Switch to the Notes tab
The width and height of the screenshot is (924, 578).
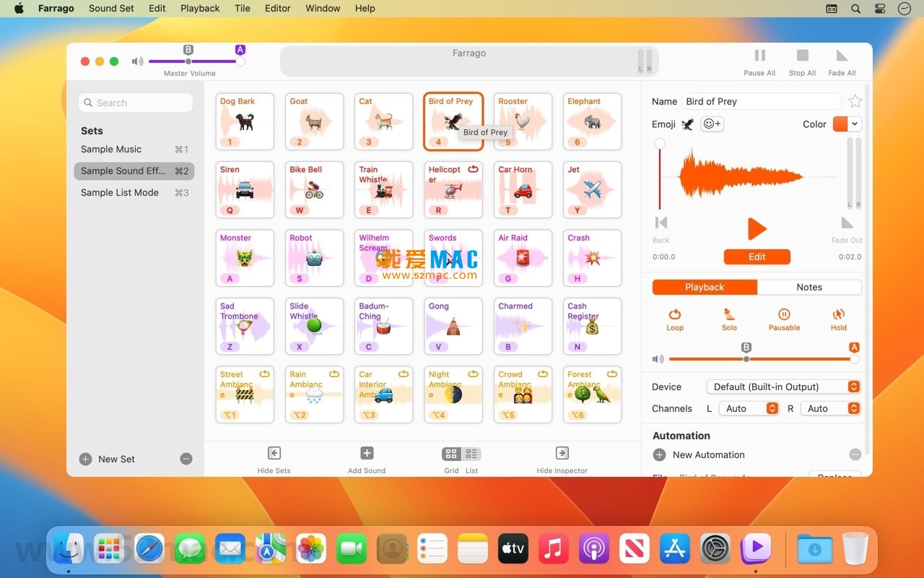click(x=809, y=287)
